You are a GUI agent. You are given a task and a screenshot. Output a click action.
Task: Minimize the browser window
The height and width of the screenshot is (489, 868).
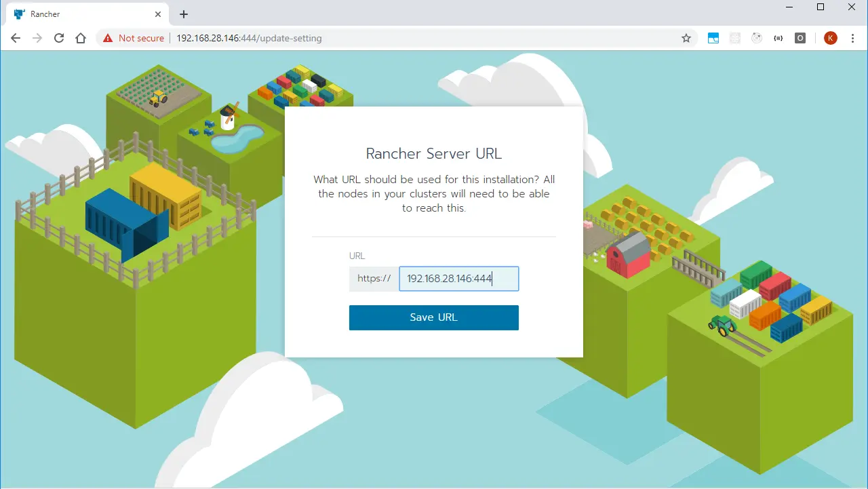tap(789, 7)
